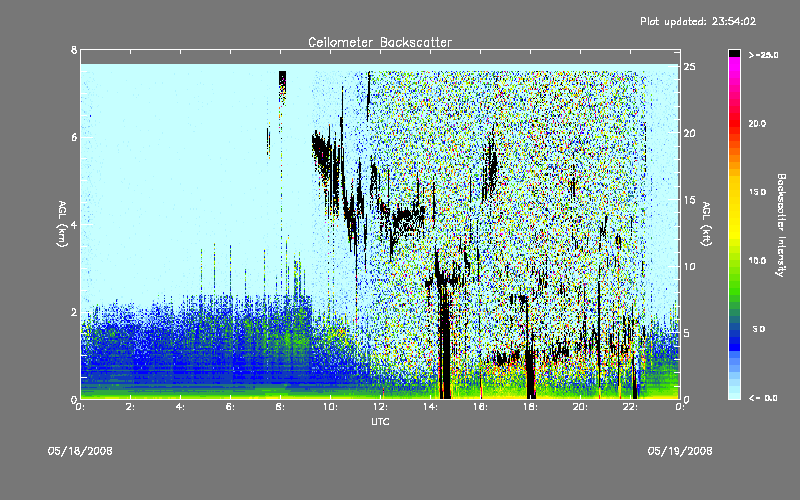Click the 25 kft tick on the right axis
The image size is (800, 500).
690,67
